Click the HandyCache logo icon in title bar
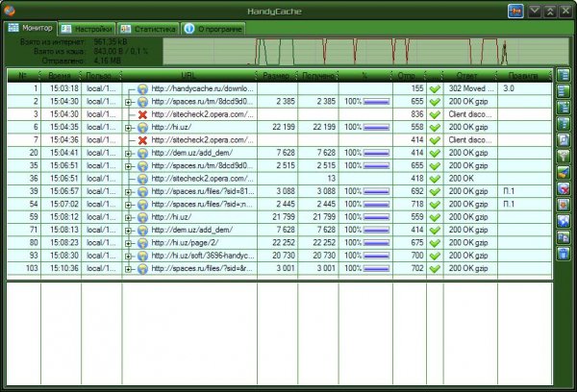This screenshot has width=577, height=392. [10, 11]
